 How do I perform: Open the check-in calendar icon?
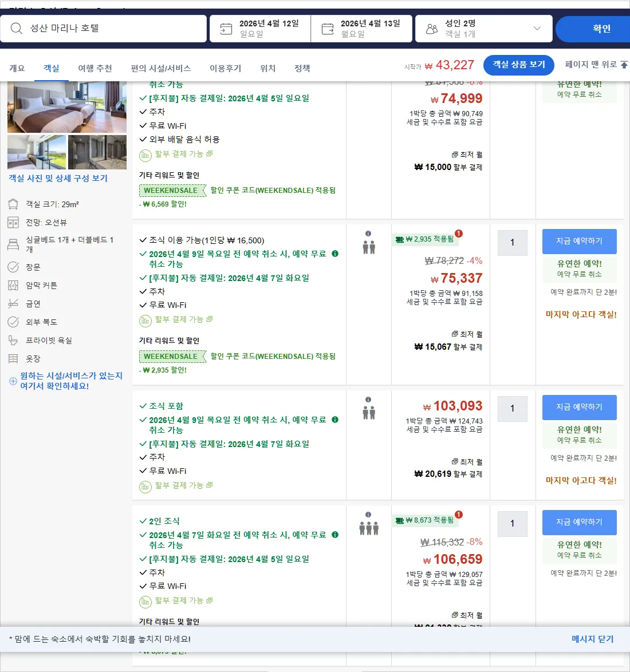click(x=226, y=29)
